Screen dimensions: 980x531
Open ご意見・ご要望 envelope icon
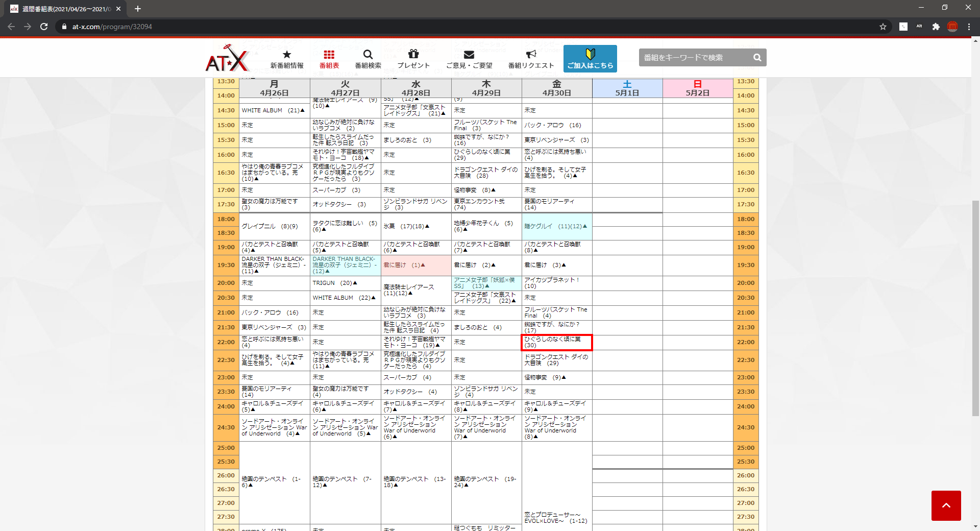[469, 55]
